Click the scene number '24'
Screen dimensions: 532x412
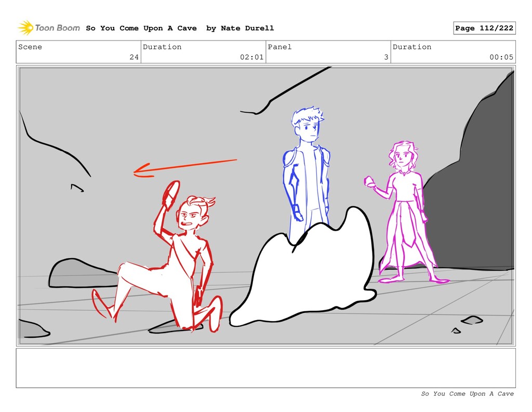coord(134,57)
